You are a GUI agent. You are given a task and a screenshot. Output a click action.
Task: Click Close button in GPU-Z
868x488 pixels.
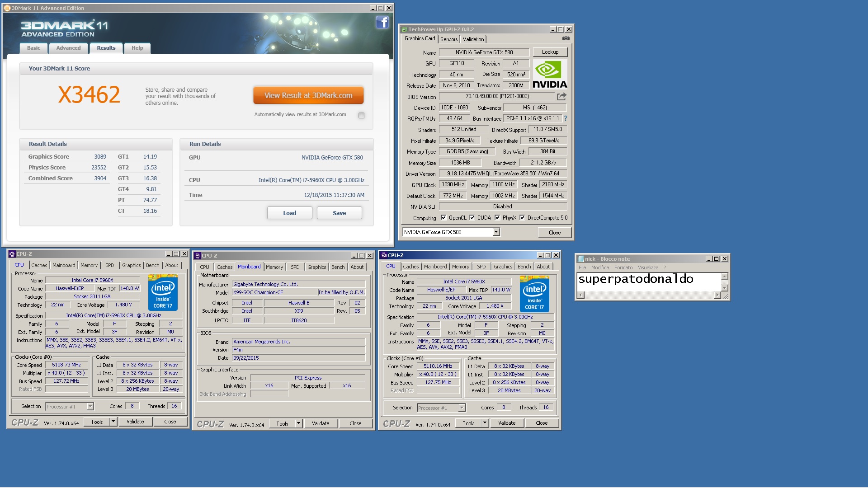(555, 232)
